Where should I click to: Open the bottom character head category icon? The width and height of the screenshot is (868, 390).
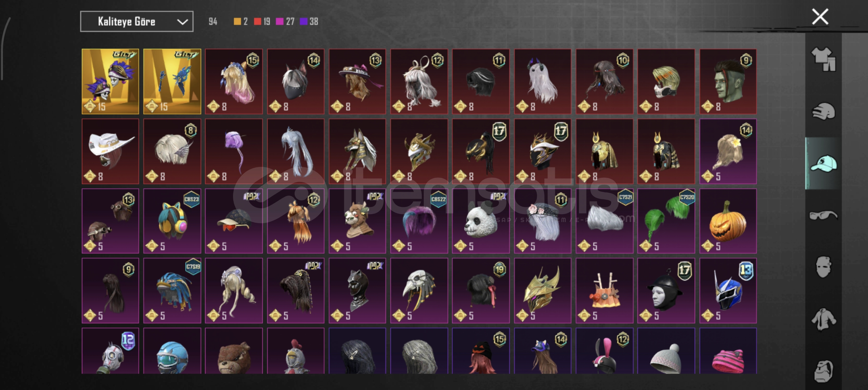pos(823,370)
